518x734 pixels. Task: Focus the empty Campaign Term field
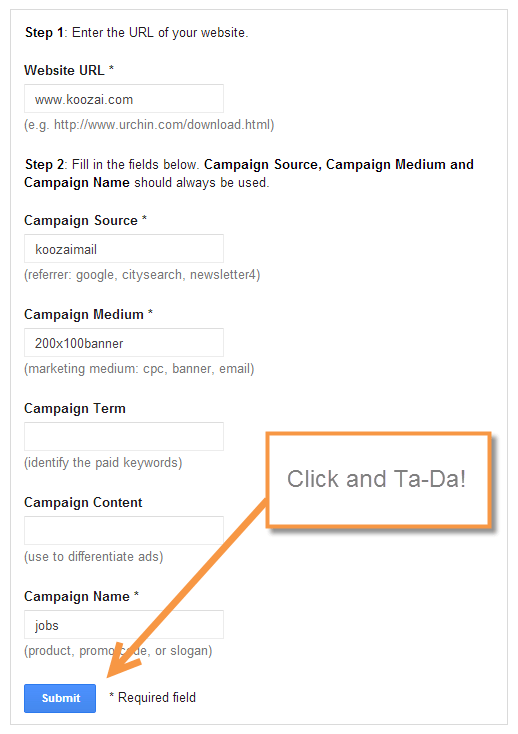click(x=124, y=436)
